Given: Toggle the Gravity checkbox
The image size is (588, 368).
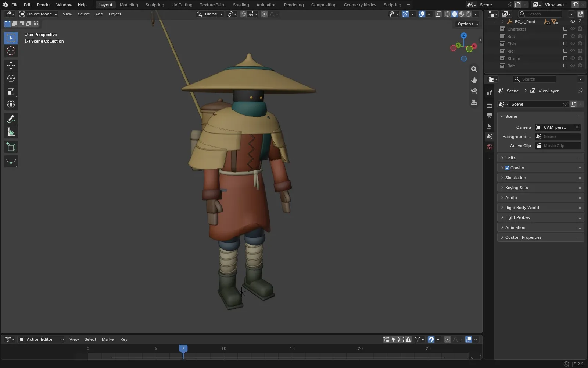Looking at the screenshot, I should point(507,168).
